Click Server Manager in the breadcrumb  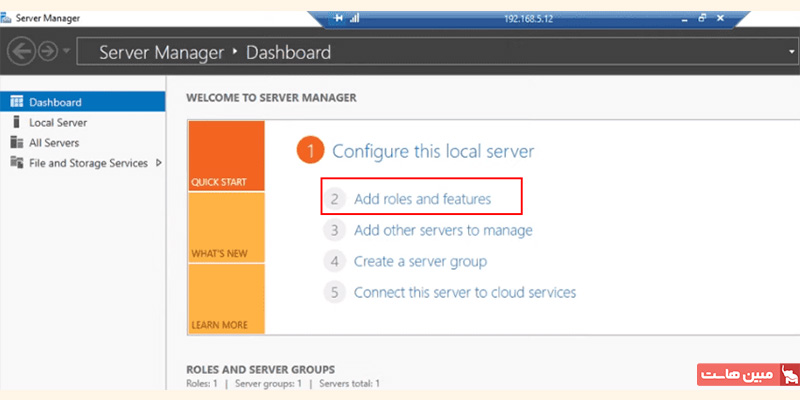click(x=161, y=53)
